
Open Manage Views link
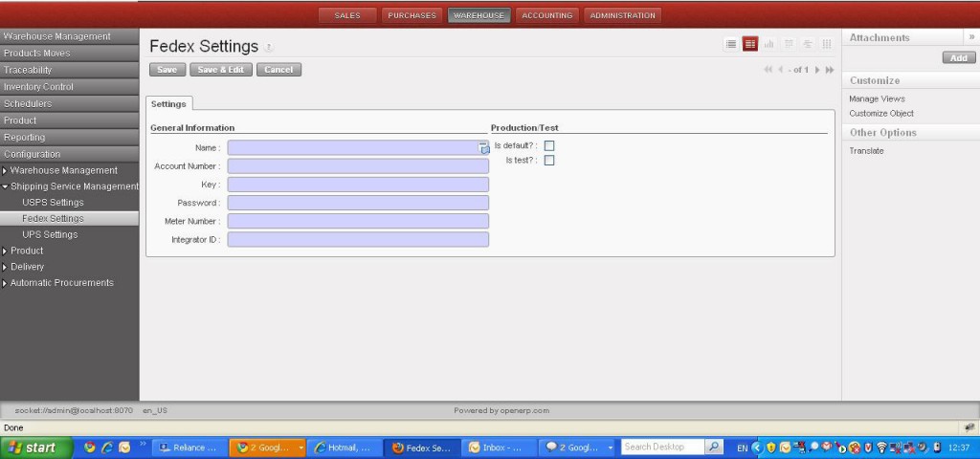[x=877, y=99]
